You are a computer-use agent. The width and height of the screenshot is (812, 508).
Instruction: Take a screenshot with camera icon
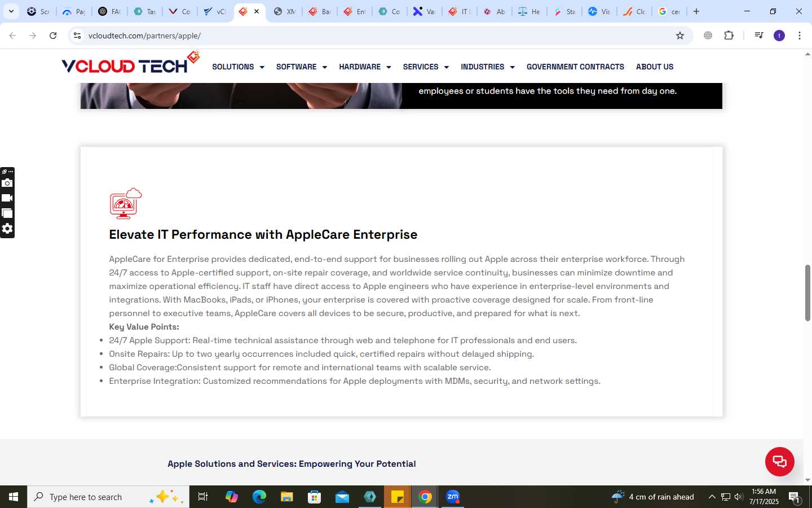tap(7, 183)
